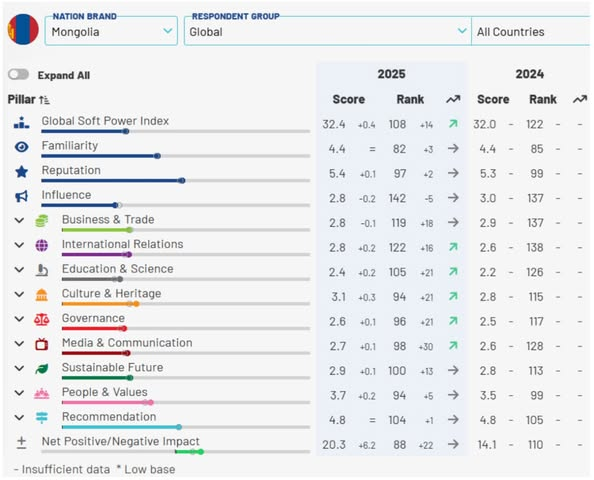This screenshot has height=480, width=594.
Task: Expand the Culture & Heritage pillar
Action: point(19,294)
